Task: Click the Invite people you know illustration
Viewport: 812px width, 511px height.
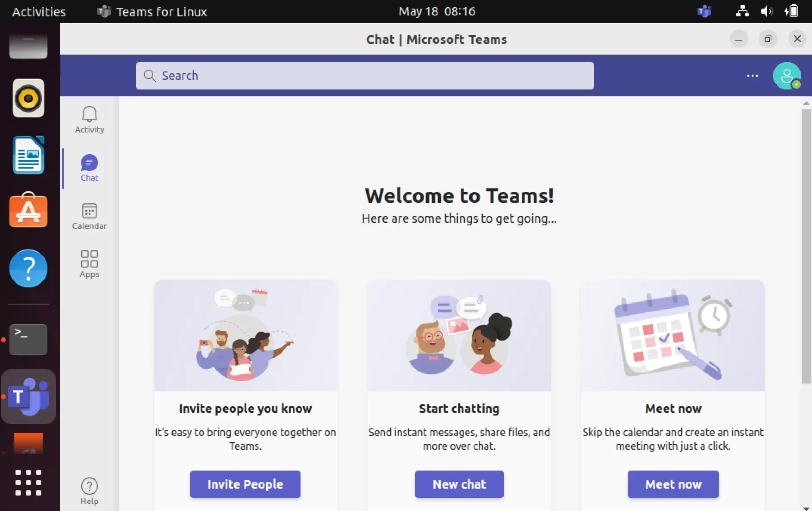Action: 246,336
